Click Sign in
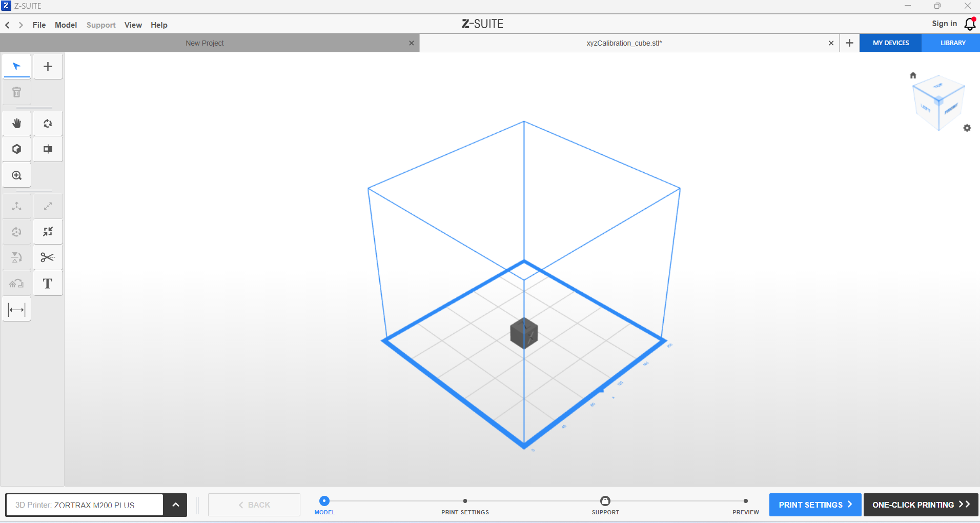Image resolution: width=980 pixels, height=523 pixels. tap(944, 24)
